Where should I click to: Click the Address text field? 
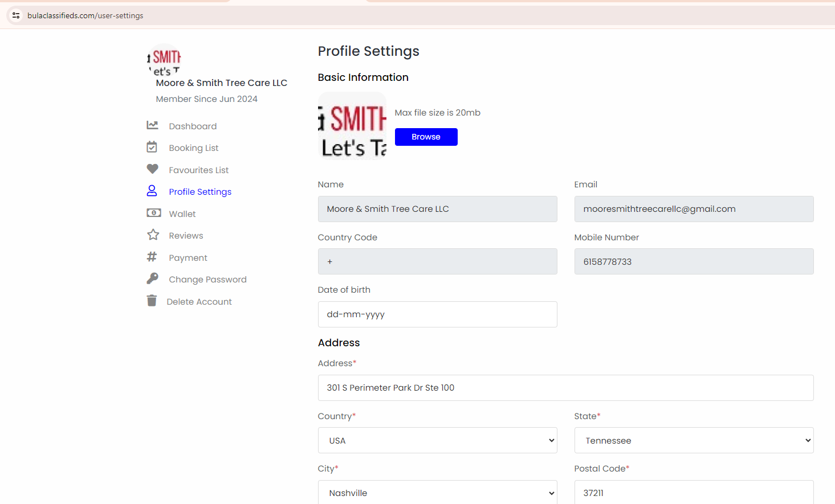tap(565, 388)
